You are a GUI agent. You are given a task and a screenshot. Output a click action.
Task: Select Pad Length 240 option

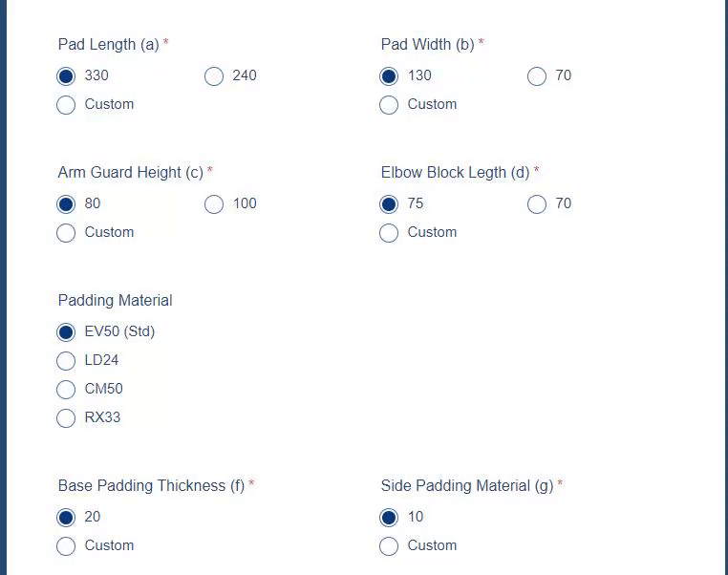coord(214,76)
